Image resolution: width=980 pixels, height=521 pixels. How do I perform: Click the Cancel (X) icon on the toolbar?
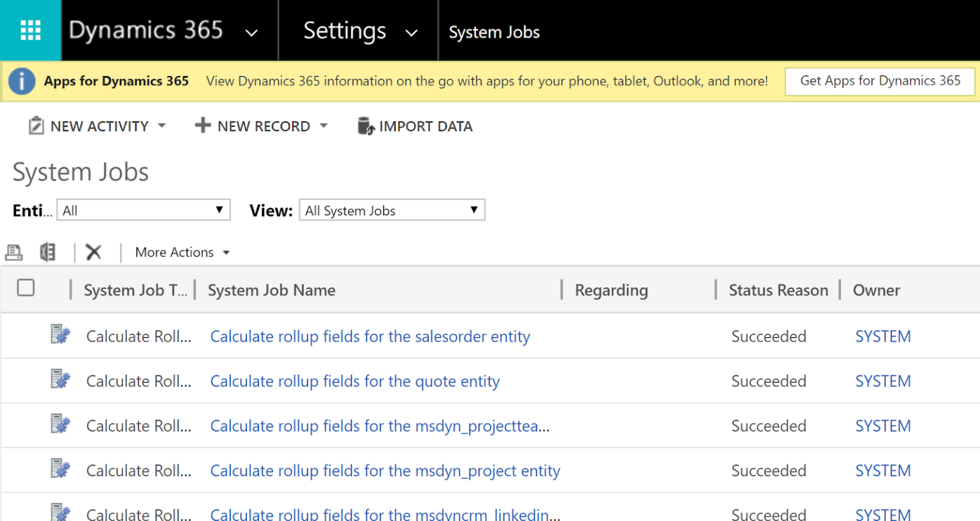[93, 252]
